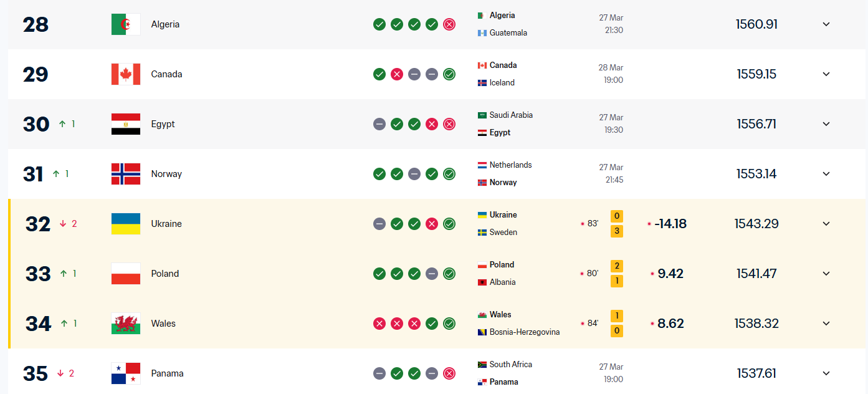The height and width of the screenshot is (394, 868).
Task: Click the large Norway flag icon
Action: pyautogui.click(x=125, y=174)
